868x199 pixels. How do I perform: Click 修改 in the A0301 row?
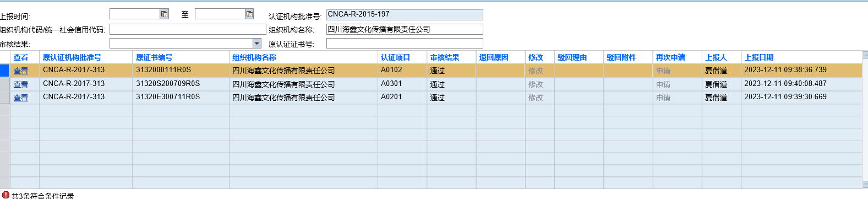[x=536, y=84]
